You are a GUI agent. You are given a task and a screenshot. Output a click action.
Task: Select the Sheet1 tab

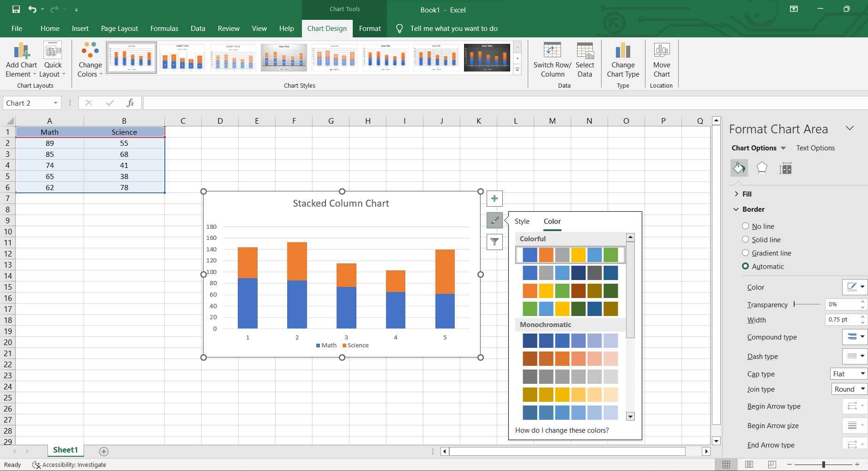(65, 450)
